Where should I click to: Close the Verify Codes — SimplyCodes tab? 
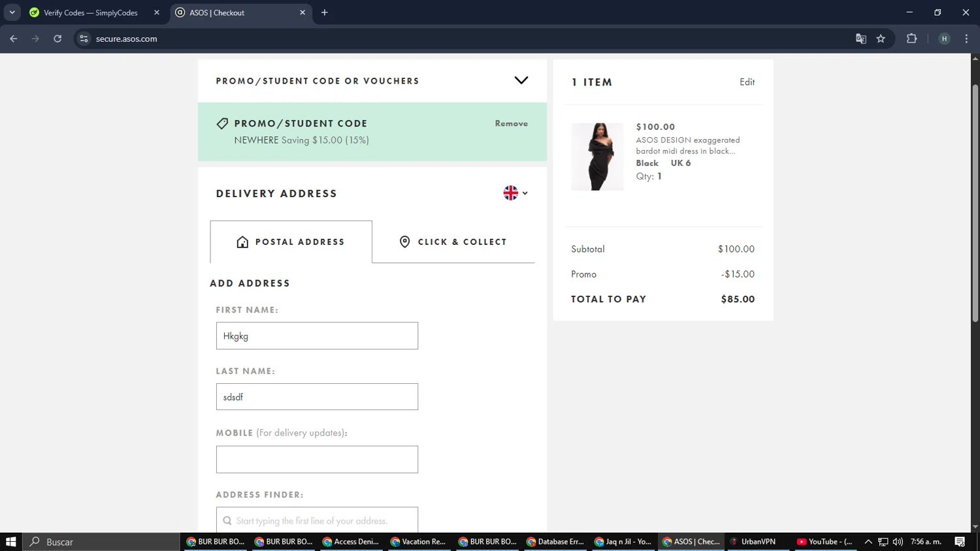pos(157,12)
